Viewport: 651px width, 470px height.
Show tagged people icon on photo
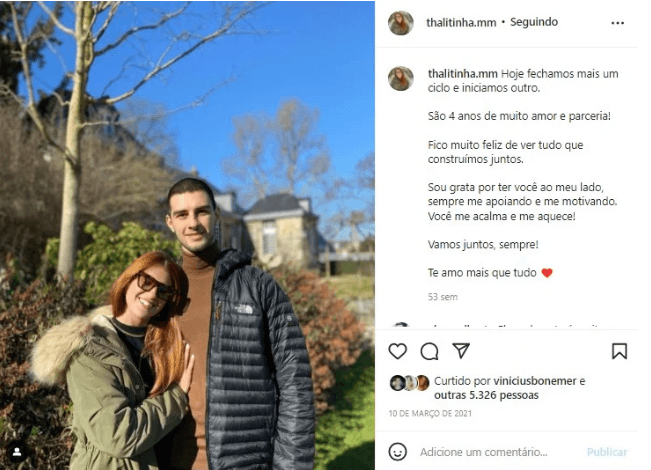17,452
